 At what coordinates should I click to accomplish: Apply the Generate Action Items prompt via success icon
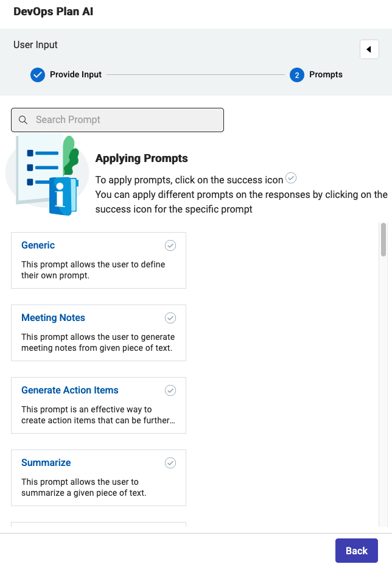tap(170, 390)
